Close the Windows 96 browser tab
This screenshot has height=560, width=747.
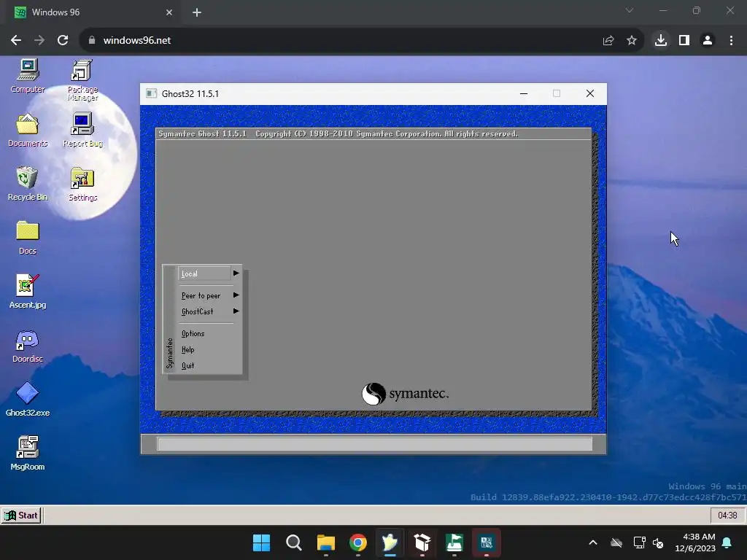click(169, 12)
